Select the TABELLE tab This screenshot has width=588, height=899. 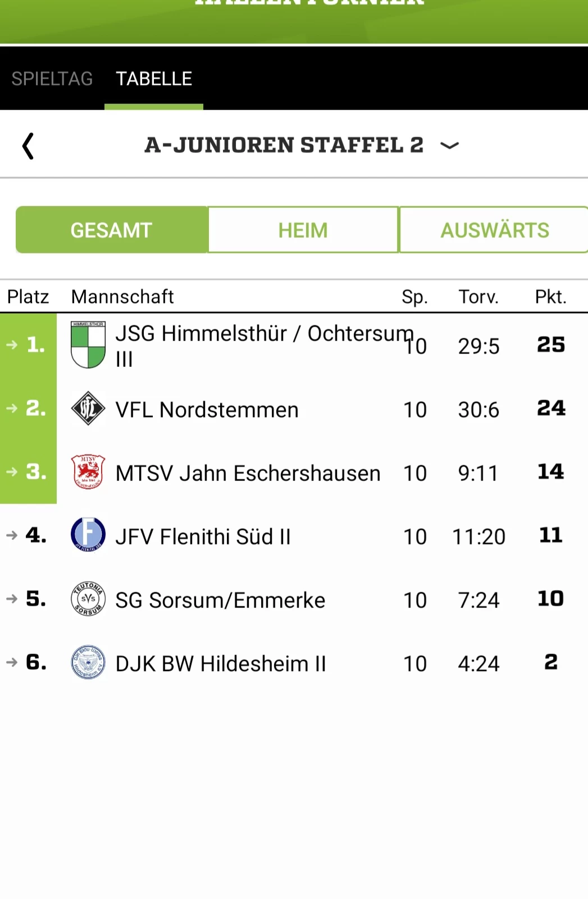154,79
